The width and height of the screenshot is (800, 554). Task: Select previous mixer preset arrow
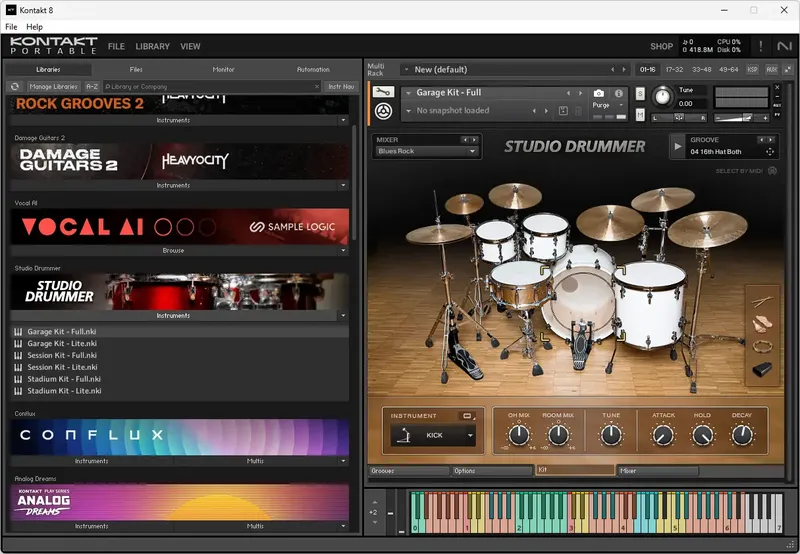[465, 139]
